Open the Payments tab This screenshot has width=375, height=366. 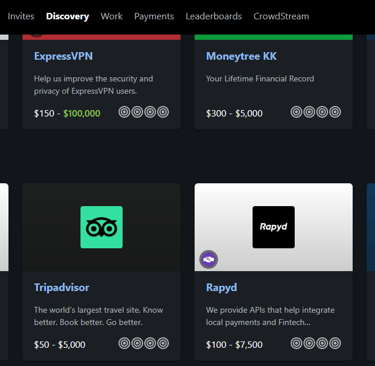[154, 16]
